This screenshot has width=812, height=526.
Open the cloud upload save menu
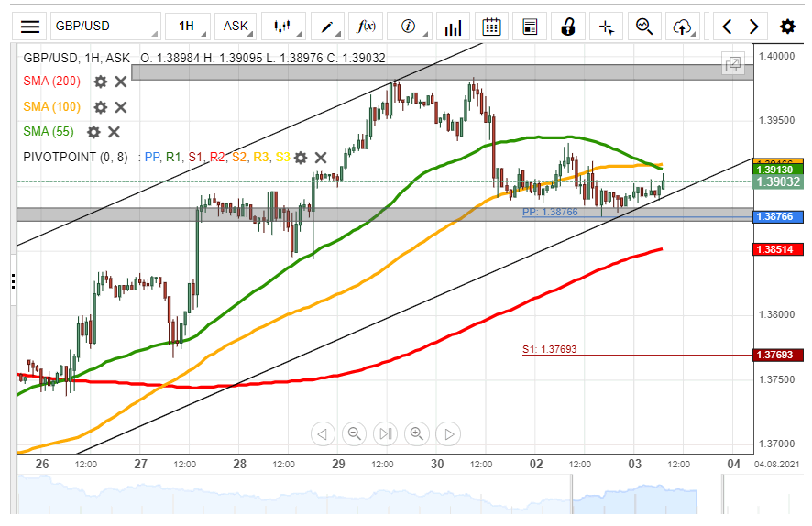[x=684, y=27]
